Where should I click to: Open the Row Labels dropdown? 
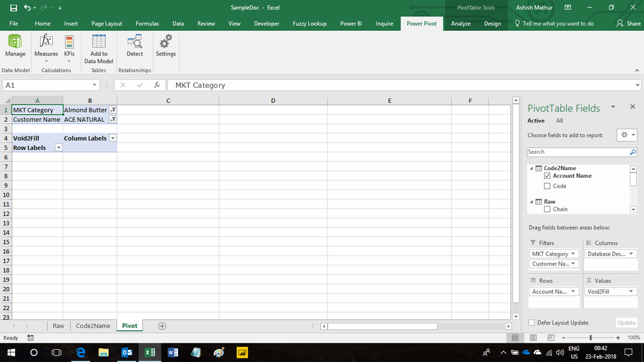point(58,148)
